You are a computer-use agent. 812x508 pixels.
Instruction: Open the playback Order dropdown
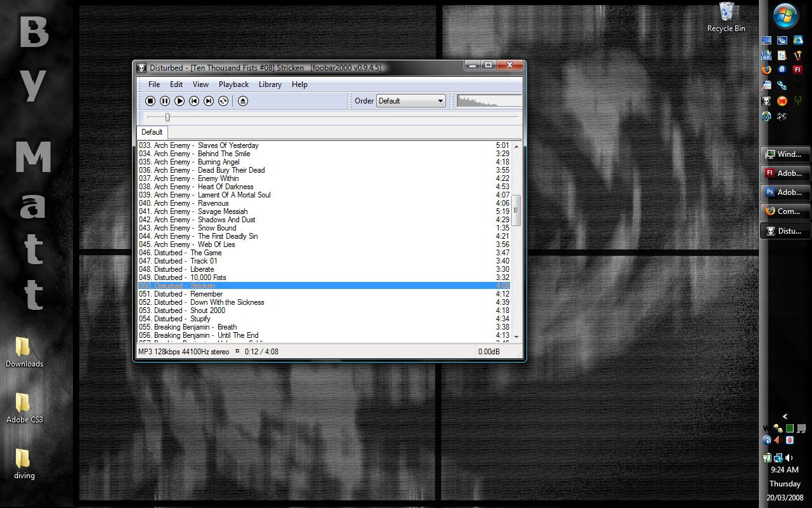tap(411, 101)
